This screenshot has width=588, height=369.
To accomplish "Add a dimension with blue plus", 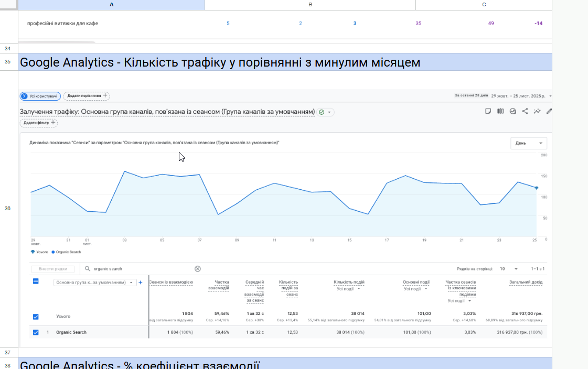I will click(140, 283).
